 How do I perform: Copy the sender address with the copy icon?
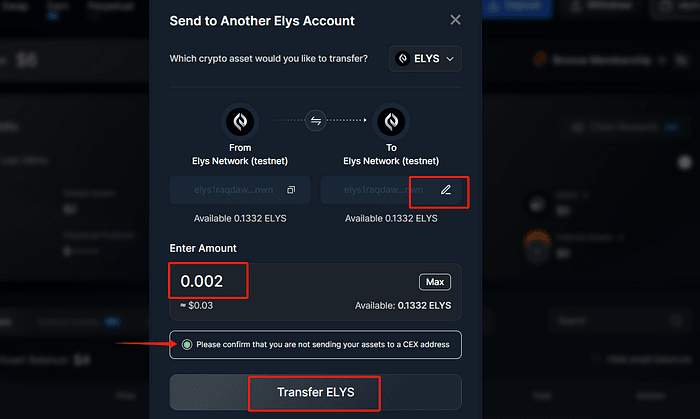(291, 190)
